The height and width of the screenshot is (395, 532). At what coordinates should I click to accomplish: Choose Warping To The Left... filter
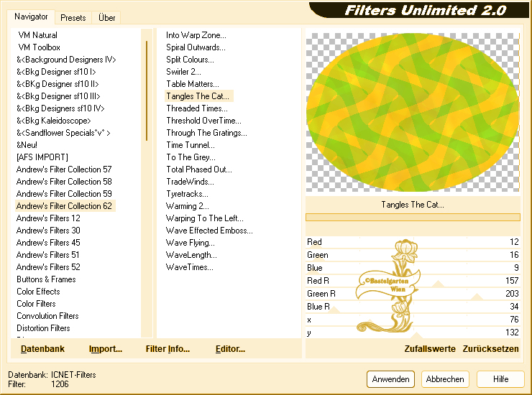[x=205, y=218]
